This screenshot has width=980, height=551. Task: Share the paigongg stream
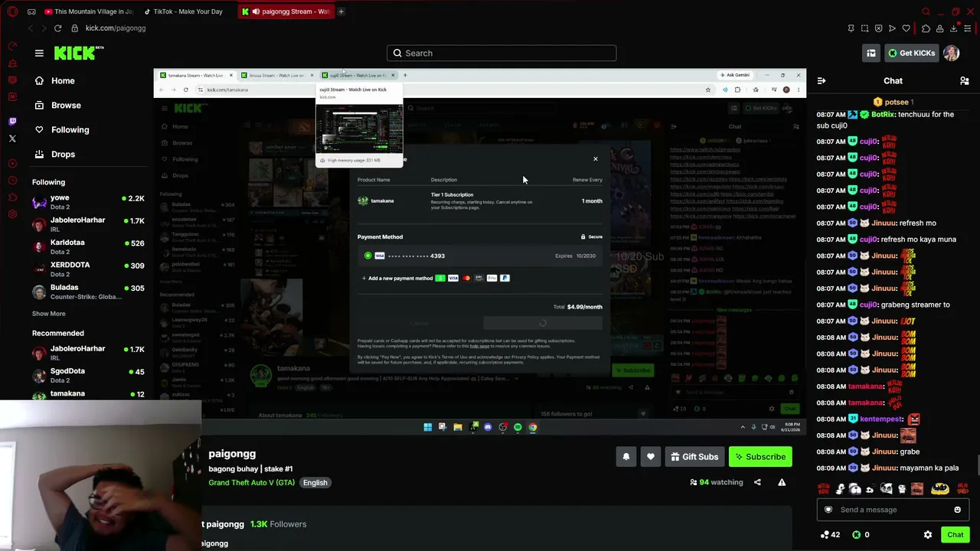pyautogui.click(x=757, y=482)
